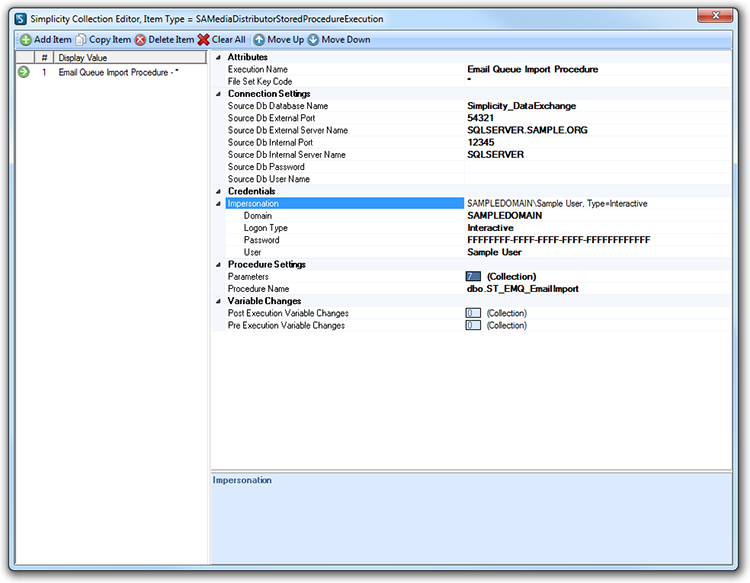Click the Display Value column header
Image resolution: width=750 pixels, height=583 pixels.
coord(130,57)
